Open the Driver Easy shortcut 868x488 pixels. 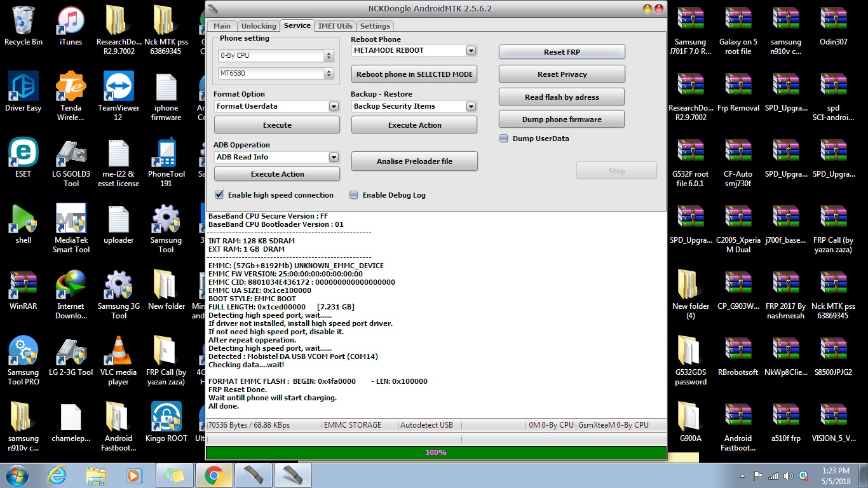pyautogui.click(x=24, y=93)
